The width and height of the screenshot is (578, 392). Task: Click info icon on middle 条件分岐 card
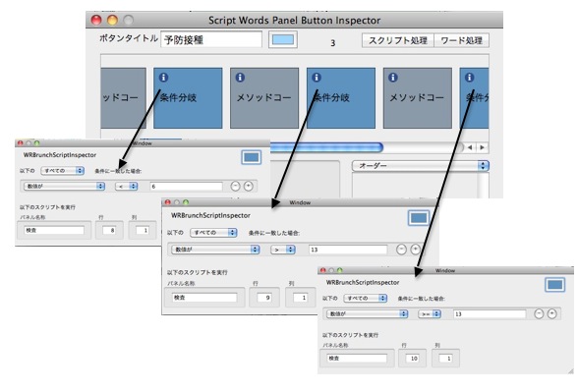click(x=317, y=78)
